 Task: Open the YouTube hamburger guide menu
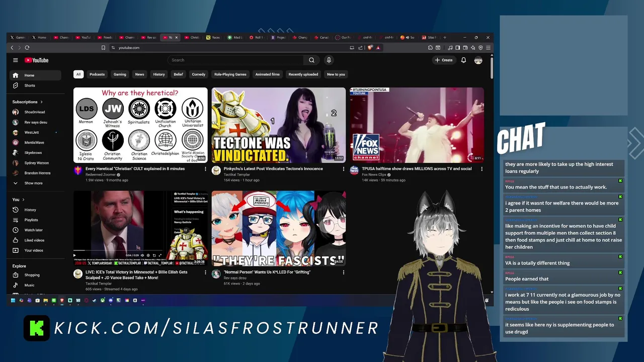pos(16,60)
